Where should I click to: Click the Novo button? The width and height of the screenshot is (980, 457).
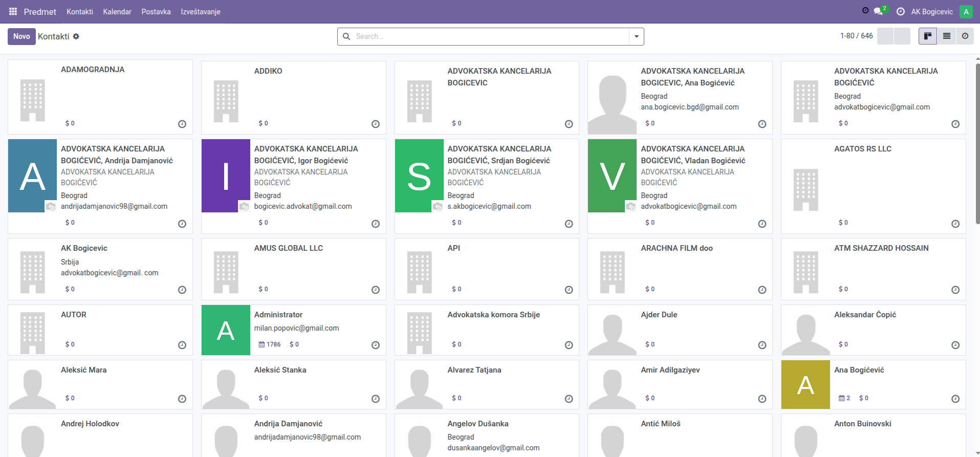point(21,36)
